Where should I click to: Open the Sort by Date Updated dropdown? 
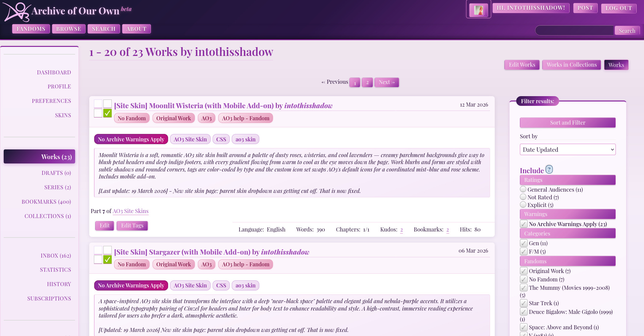click(568, 149)
